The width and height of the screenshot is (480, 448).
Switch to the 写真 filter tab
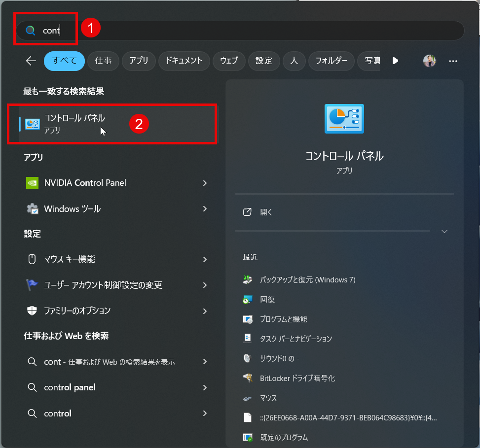[x=369, y=61]
